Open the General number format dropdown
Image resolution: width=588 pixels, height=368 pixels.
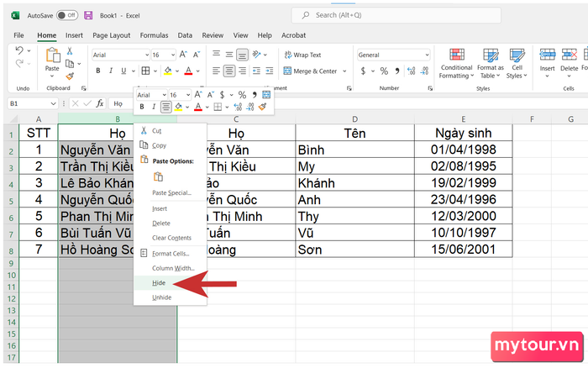tap(427, 55)
